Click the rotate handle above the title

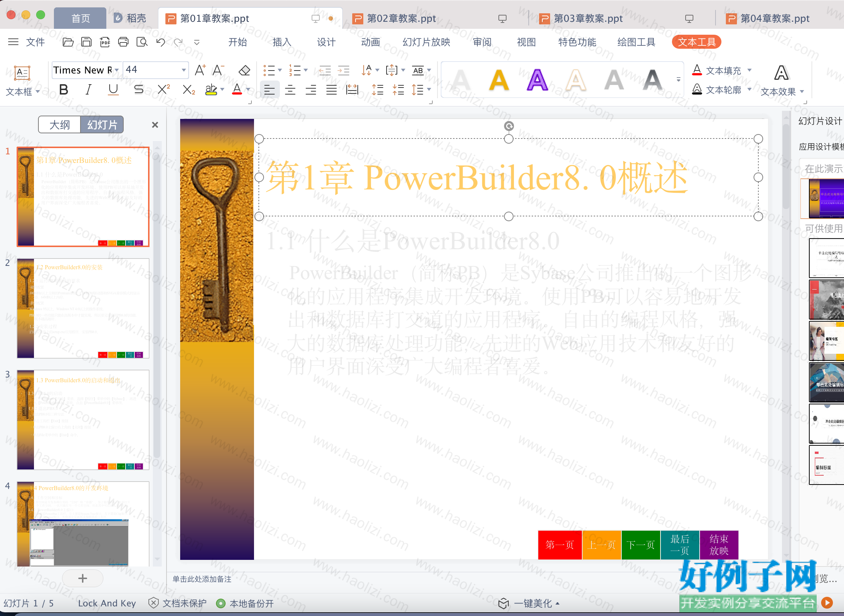[x=509, y=126]
